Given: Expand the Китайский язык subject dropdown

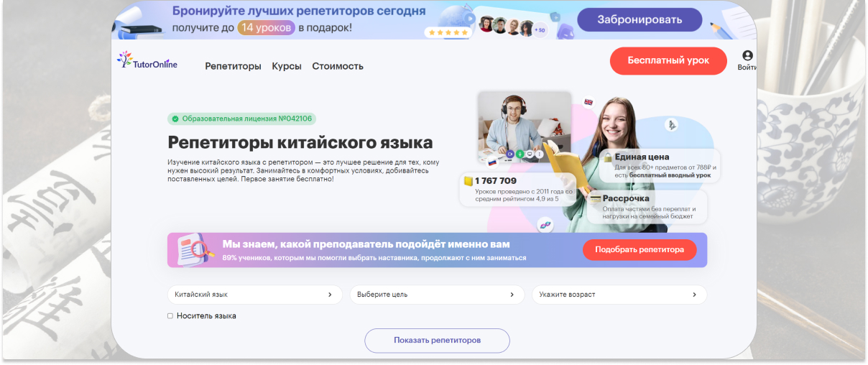Looking at the screenshot, I should coord(254,295).
